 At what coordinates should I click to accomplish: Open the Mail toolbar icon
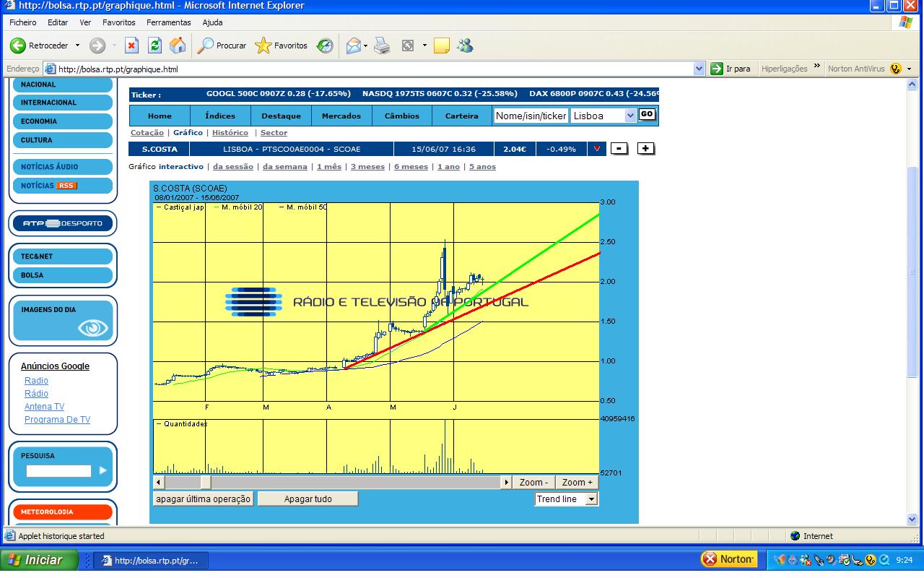click(353, 46)
